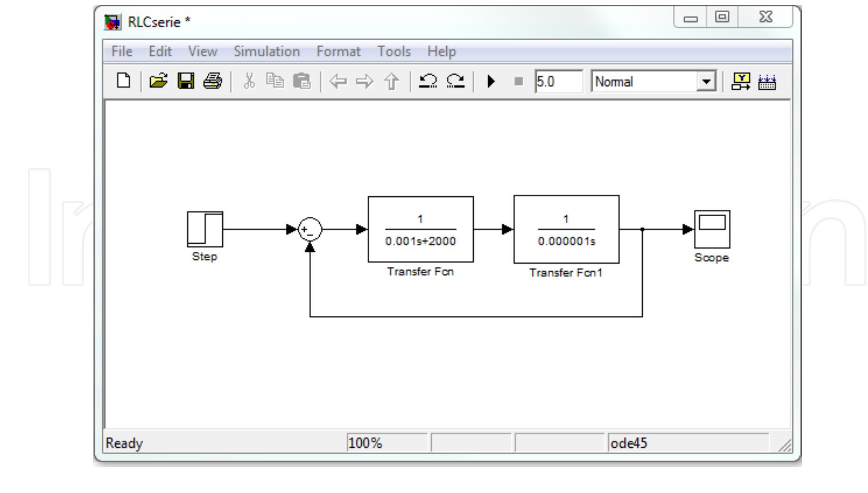Click the window resize grip corner
Image resolution: width=868 pixels, height=493 pixels.
[785, 445]
